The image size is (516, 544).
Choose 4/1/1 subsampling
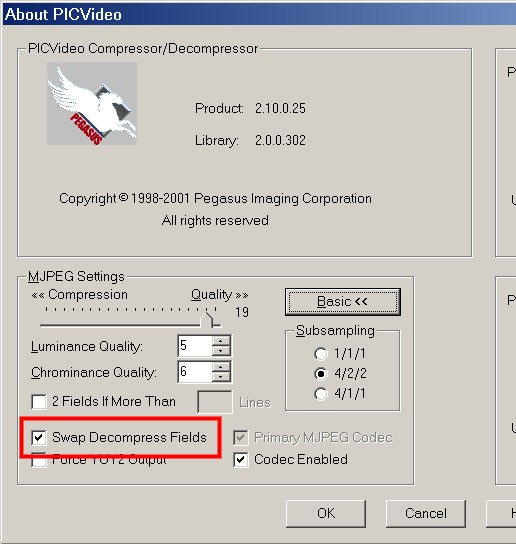(321, 394)
